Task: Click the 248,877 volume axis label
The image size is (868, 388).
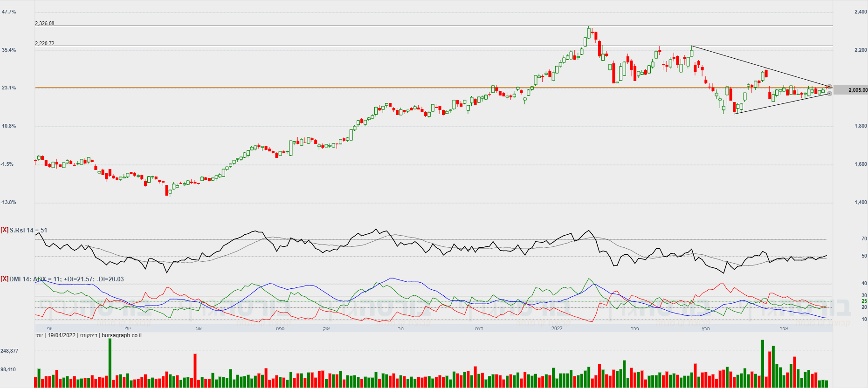Action: [9, 351]
